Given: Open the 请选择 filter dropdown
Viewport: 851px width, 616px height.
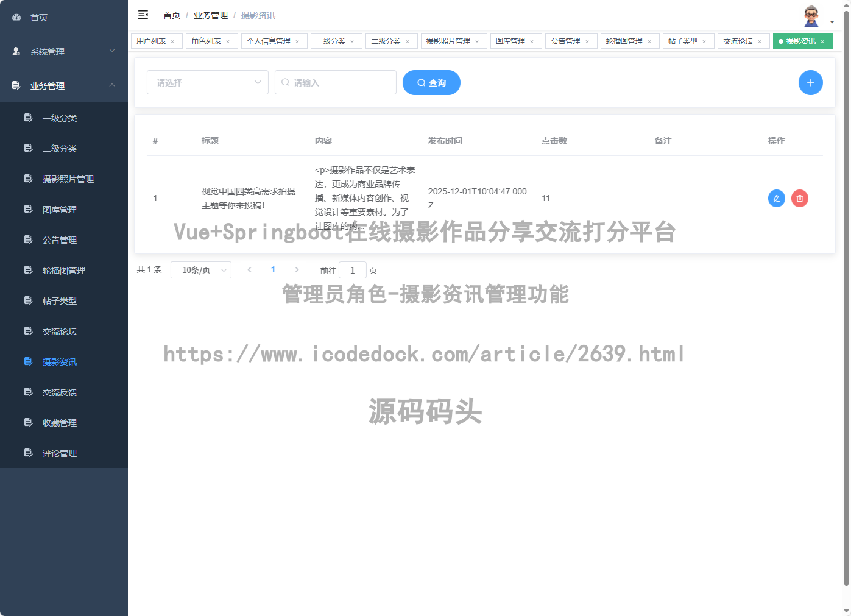Looking at the screenshot, I should tap(207, 82).
